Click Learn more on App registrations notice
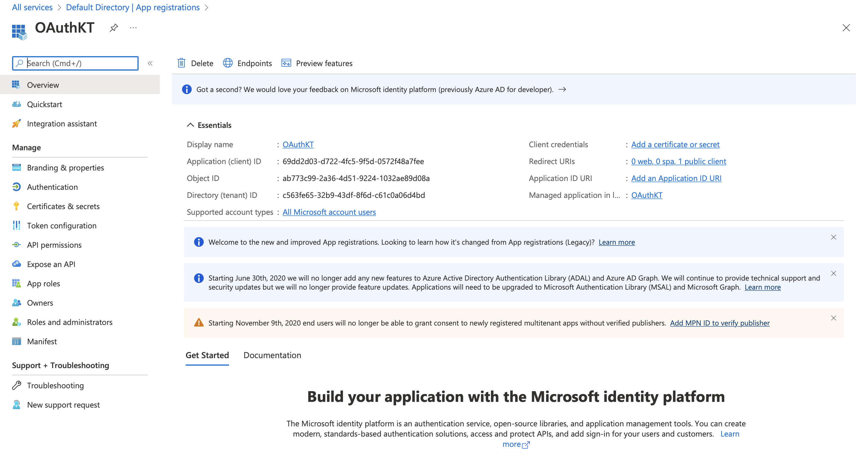Viewport: 868px width, 461px height. pos(617,242)
